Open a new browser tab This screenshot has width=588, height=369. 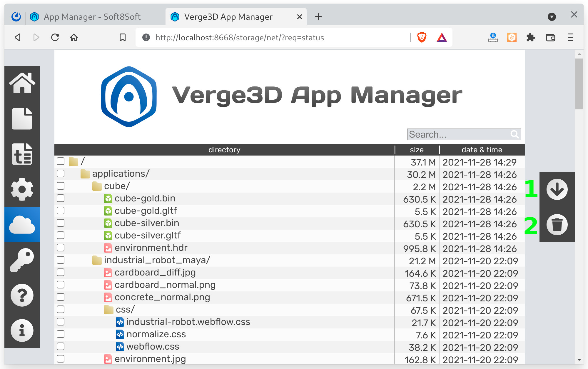(318, 17)
